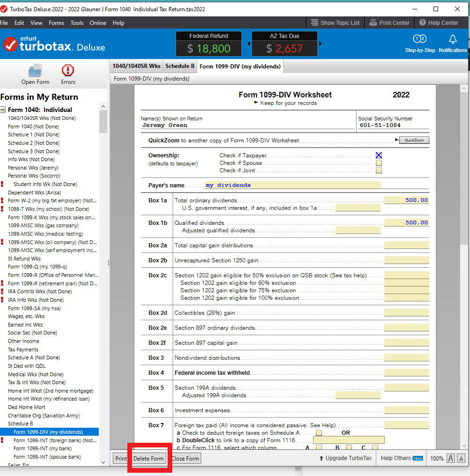This screenshot has height=476, width=470.
Task: Check Form 1116 column C box
Action: 375,447
